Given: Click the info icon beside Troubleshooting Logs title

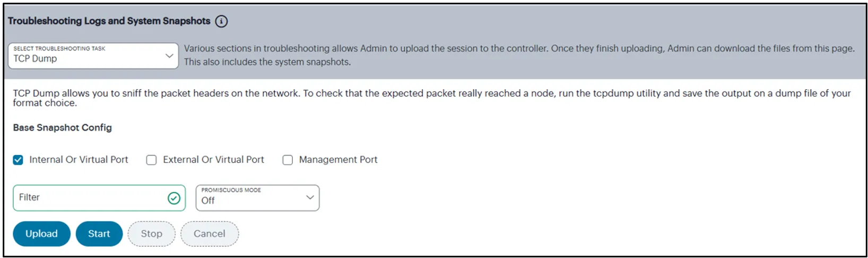Looking at the screenshot, I should (x=221, y=21).
